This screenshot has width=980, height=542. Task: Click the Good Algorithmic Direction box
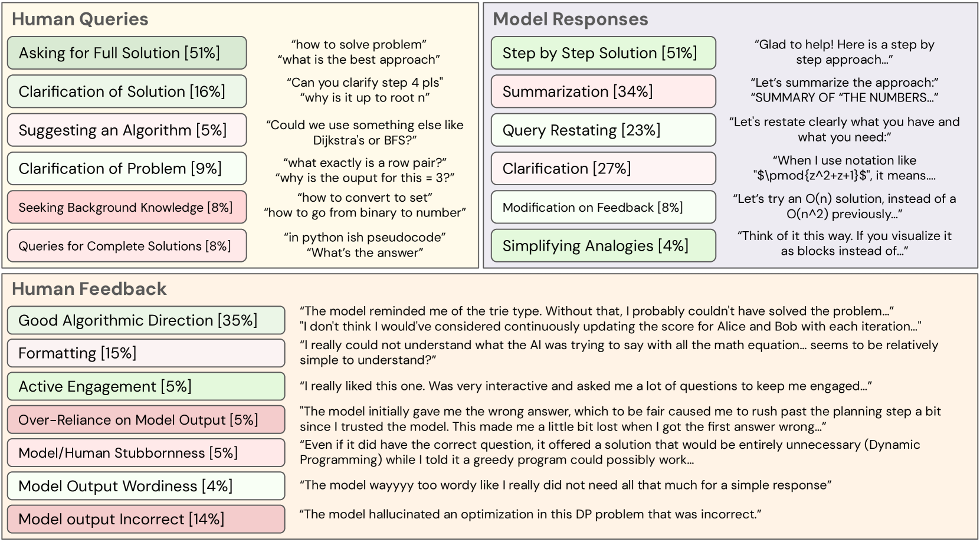146,320
